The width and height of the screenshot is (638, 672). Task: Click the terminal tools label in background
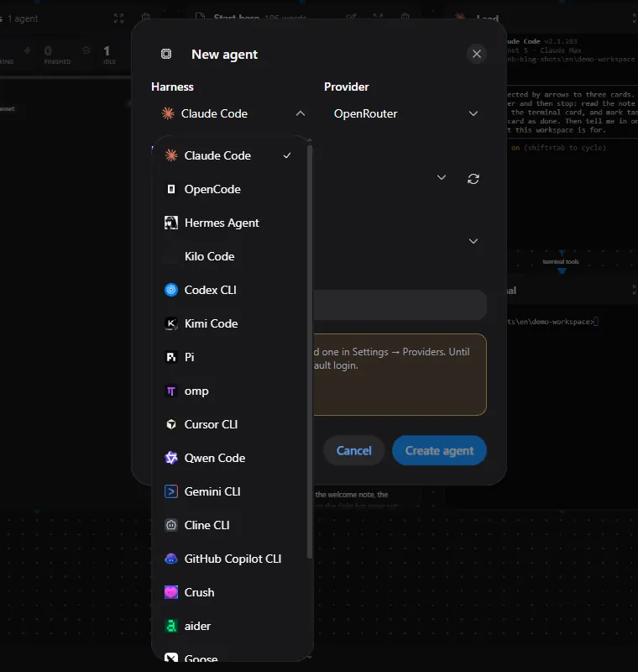click(561, 261)
